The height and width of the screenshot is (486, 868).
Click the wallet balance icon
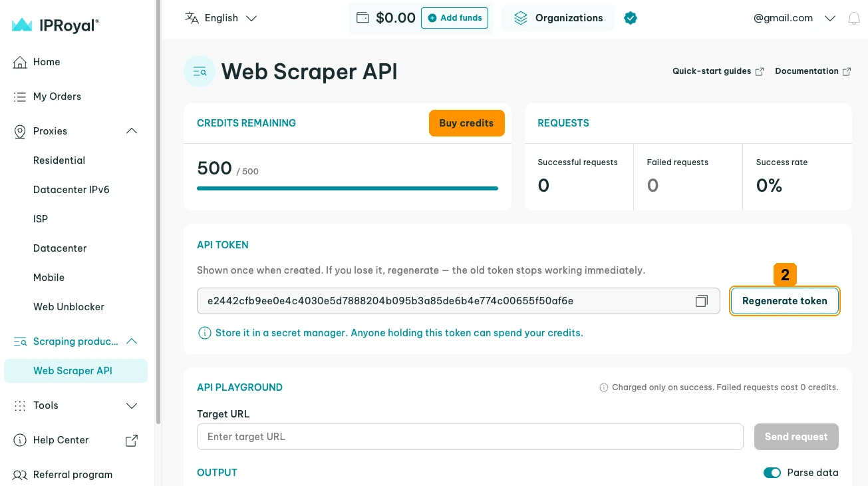(x=362, y=18)
